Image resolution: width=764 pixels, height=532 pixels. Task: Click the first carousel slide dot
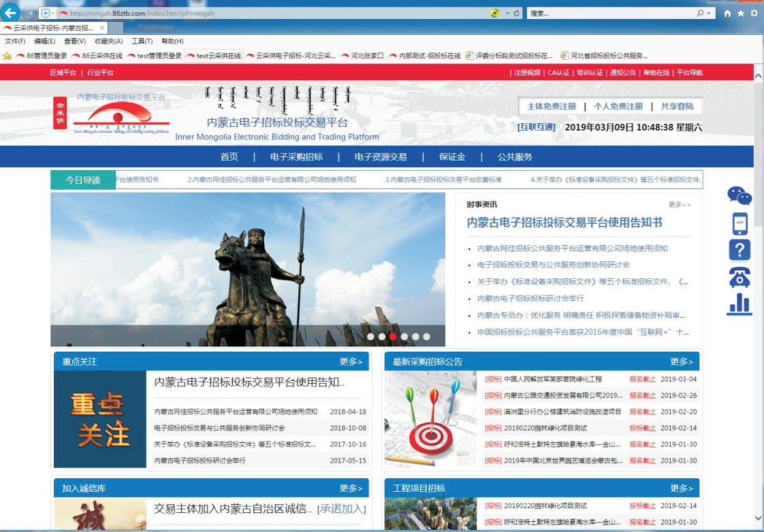pyautogui.click(x=370, y=336)
